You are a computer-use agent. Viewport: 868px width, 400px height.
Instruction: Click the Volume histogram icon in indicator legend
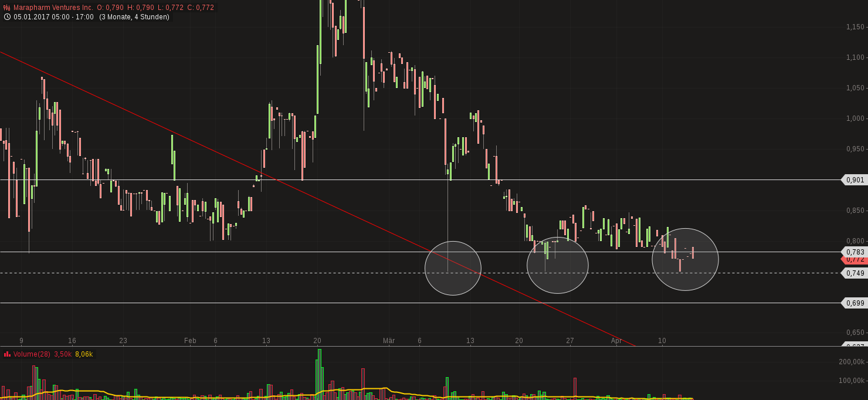click(x=7, y=354)
